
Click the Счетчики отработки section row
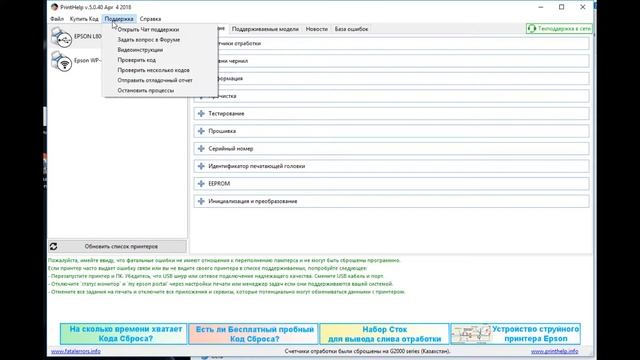[391, 43]
